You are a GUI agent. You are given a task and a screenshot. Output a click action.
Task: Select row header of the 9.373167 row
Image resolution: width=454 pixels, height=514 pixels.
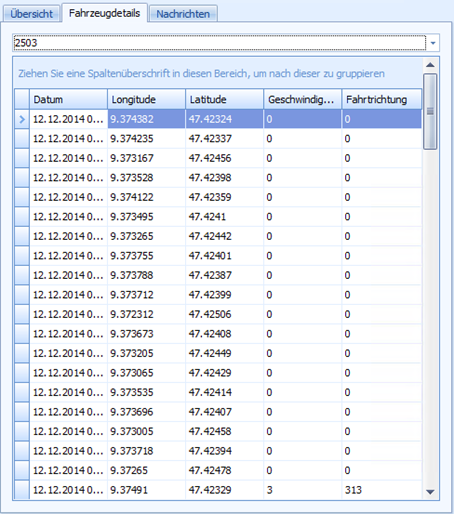[22, 158]
